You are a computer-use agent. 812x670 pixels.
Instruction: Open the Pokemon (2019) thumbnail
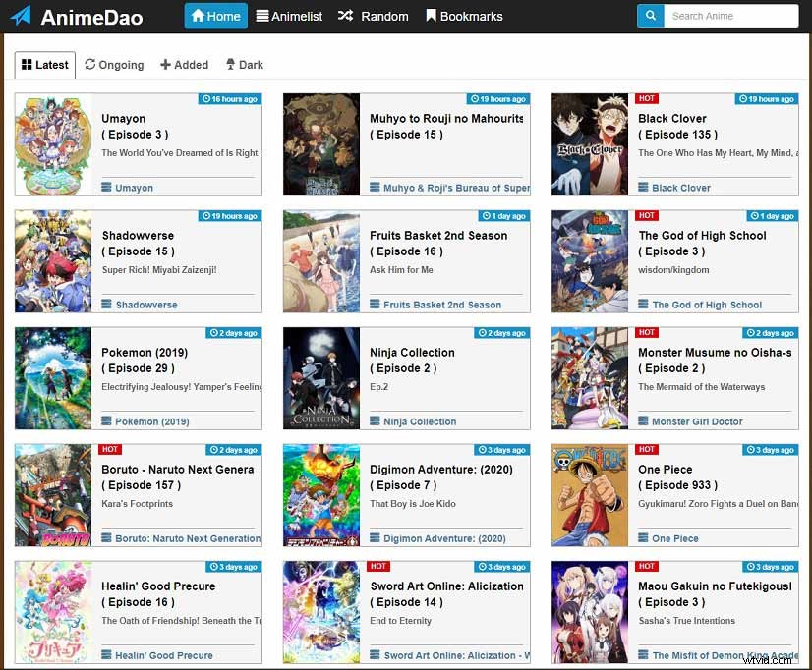click(50, 378)
